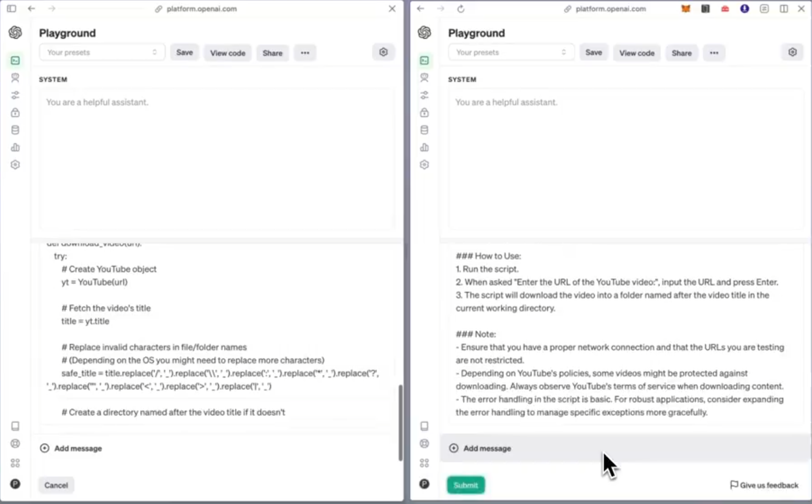Click OpenAI logo in left window
This screenshot has height=504, width=812.
click(x=15, y=32)
